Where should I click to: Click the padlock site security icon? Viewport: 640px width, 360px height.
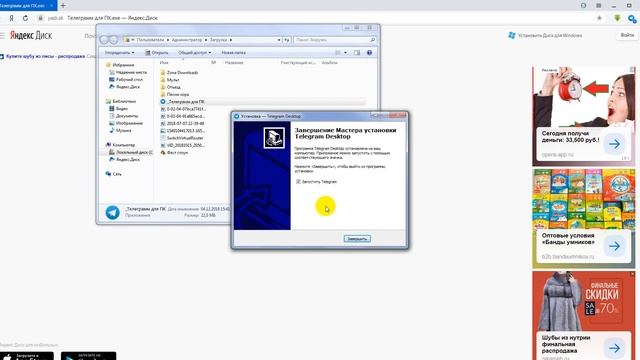coord(40,18)
